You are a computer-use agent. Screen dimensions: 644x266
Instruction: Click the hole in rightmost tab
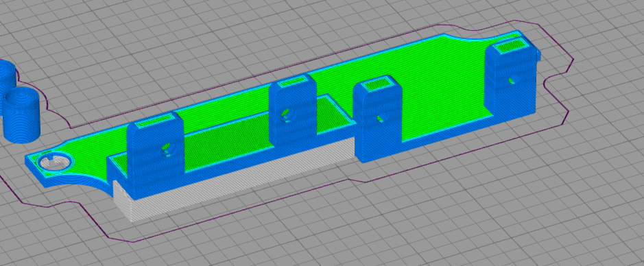[x=512, y=80]
